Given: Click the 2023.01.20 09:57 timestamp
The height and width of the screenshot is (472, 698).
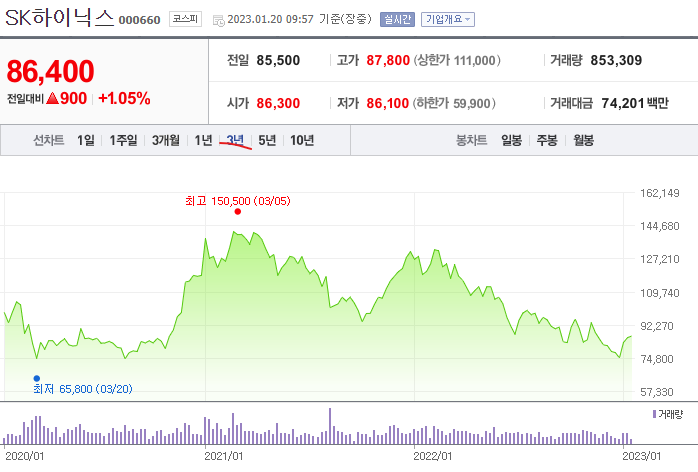Looking at the screenshot, I should [270, 19].
